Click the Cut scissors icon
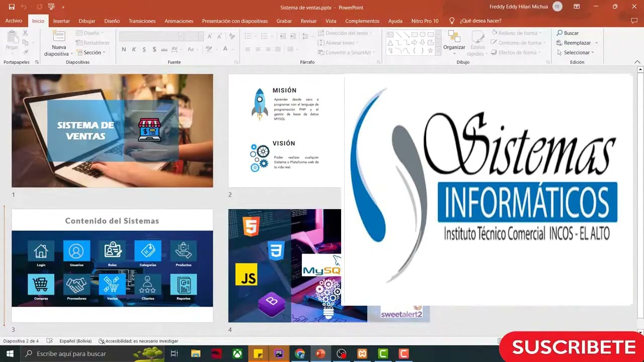The width and height of the screenshot is (644, 362). coord(25,33)
